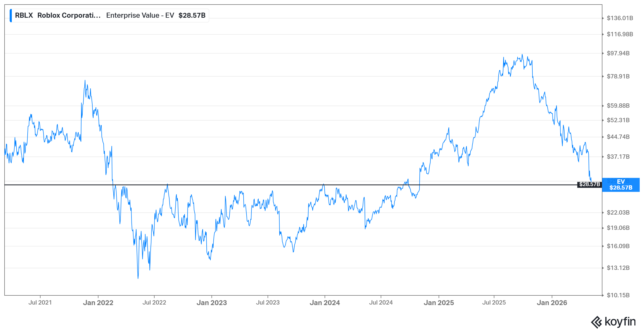Image resolution: width=644 pixels, height=333 pixels.
Task: Click the $116.98B y-axis label
Action: [620, 34]
